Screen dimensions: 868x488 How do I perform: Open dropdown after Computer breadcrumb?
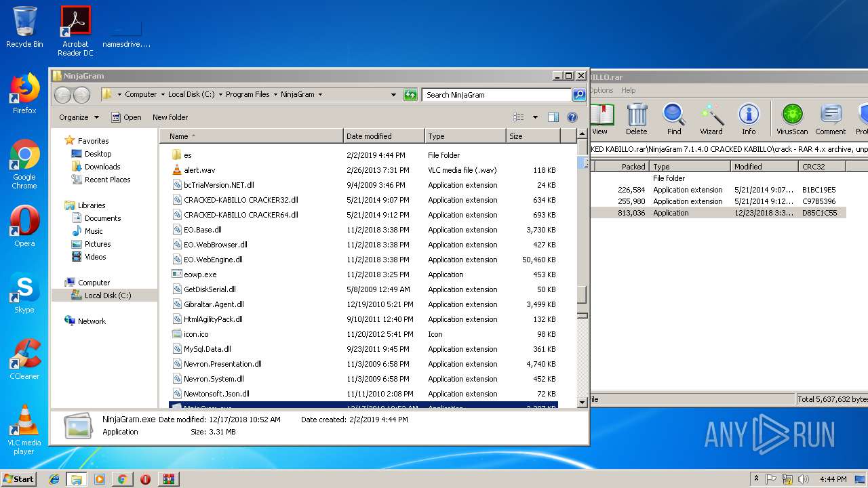[x=163, y=95]
